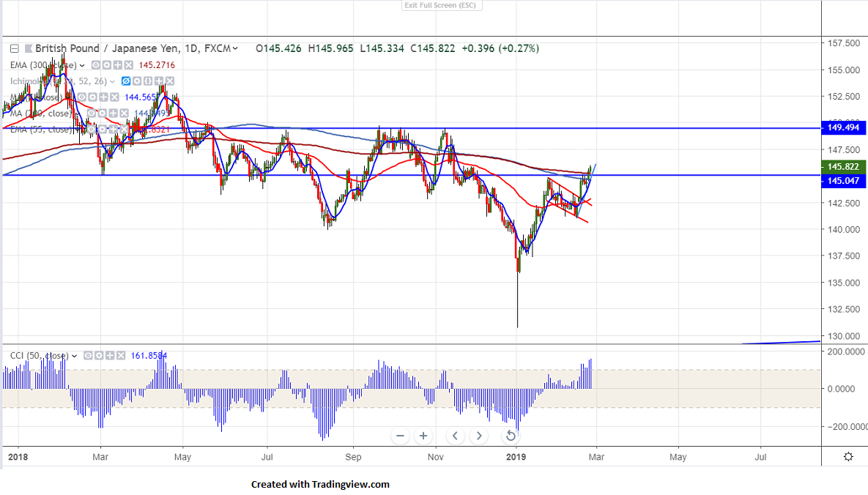Viewport: 868px width, 495px height.
Task: Click the flag icon beside British Pound title
Action: click(29, 49)
